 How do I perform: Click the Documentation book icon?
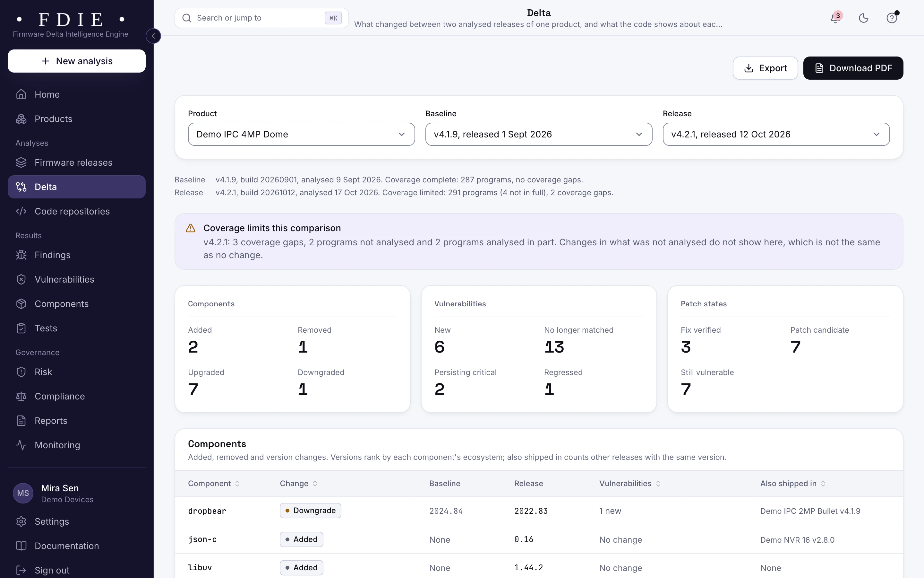point(21,546)
